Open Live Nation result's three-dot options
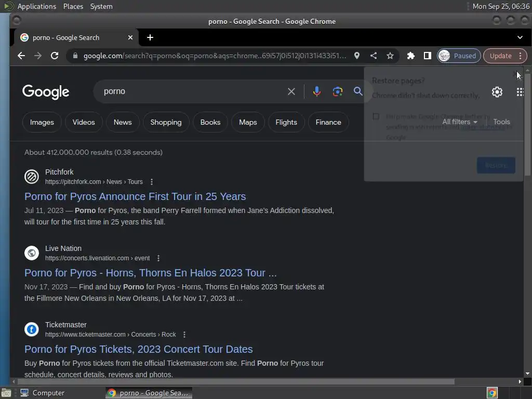Image resolution: width=532 pixels, height=399 pixels. [x=158, y=258]
